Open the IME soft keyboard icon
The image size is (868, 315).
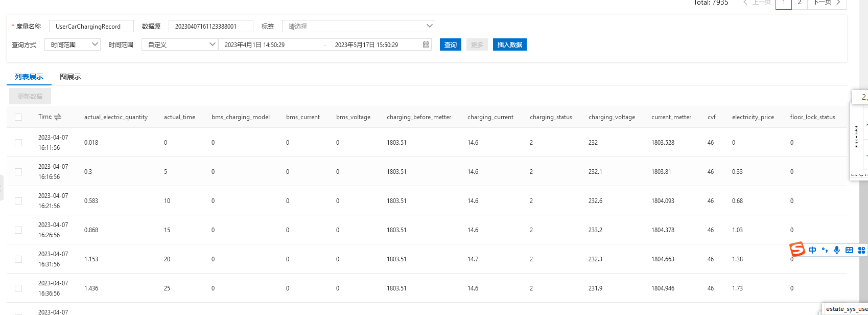coord(849,250)
